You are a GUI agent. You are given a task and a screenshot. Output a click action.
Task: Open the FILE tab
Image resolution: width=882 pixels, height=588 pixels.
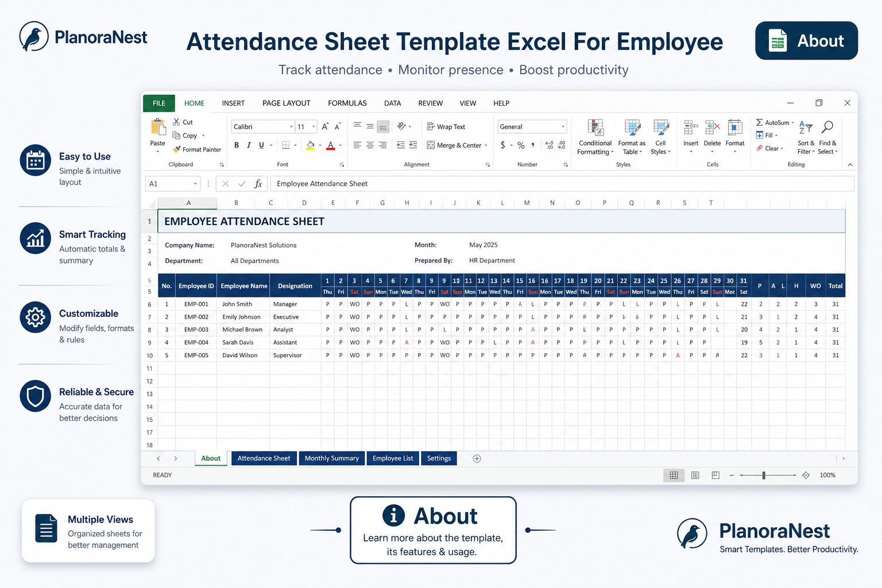coord(159,103)
